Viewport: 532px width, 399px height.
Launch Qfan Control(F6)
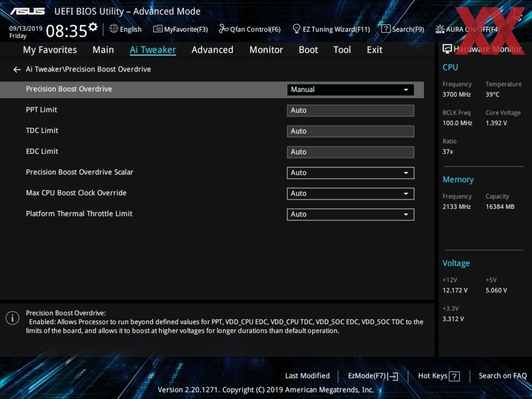pos(250,29)
